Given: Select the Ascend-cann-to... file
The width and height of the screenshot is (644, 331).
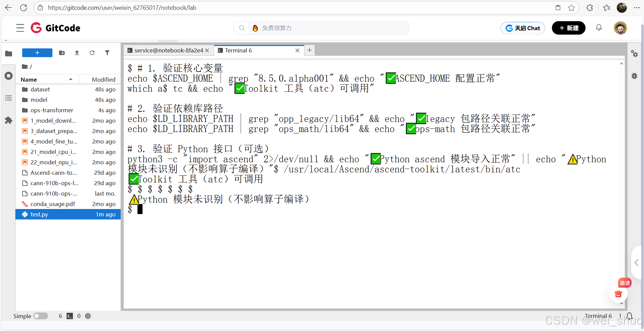Looking at the screenshot, I should [68, 173].
